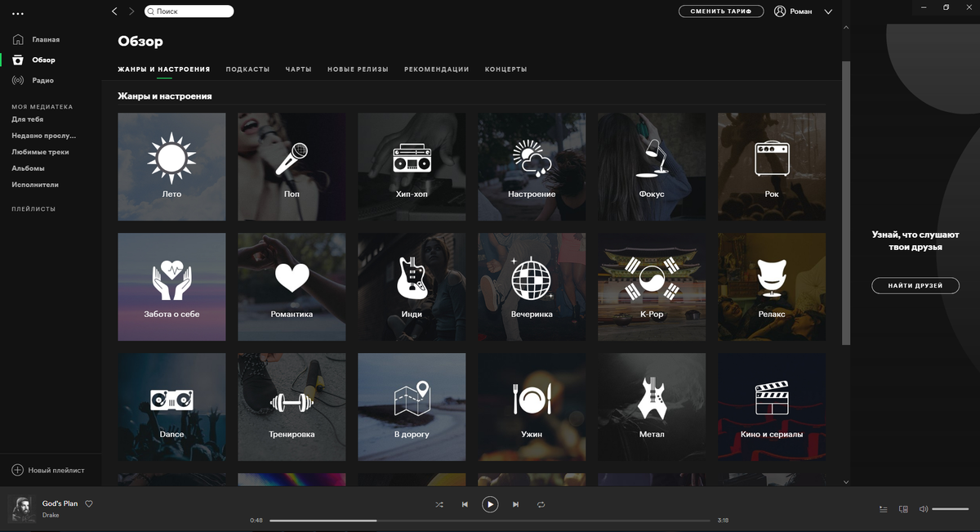Open the Инди genre tile

pyautogui.click(x=412, y=287)
